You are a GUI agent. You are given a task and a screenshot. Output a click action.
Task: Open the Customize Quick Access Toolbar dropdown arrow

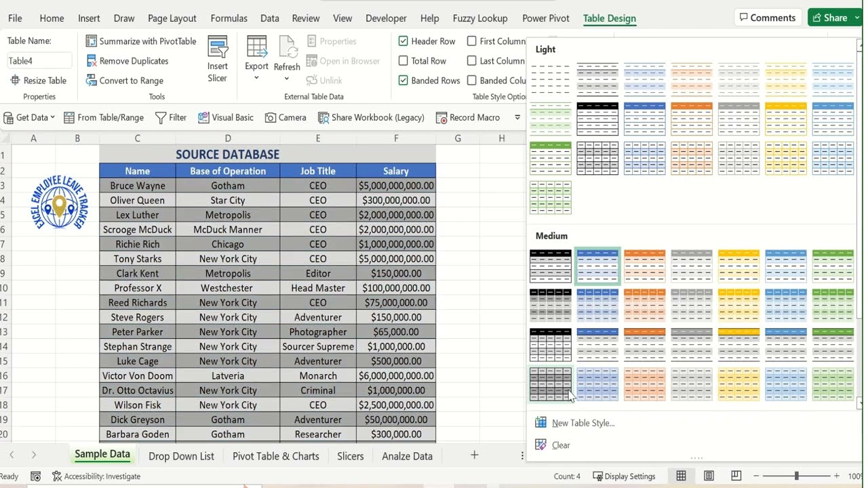(517, 117)
